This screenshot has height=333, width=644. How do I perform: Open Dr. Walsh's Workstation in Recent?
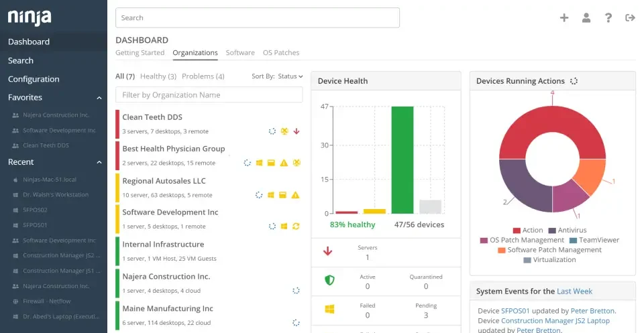coord(56,195)
